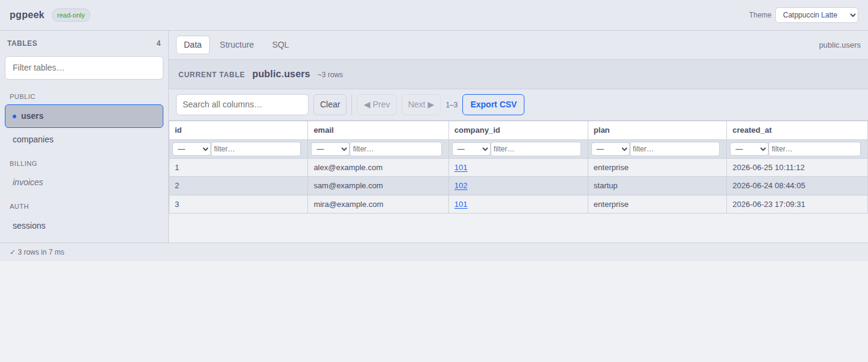The width and height of the screenshot is (868, 362).
Task: Export the table using Export CSV
Action: (x=493, y=104)
